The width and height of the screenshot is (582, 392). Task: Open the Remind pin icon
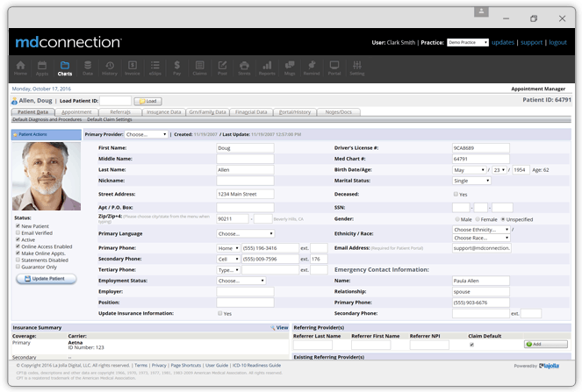pyautogui.click(x=312, y=68)
